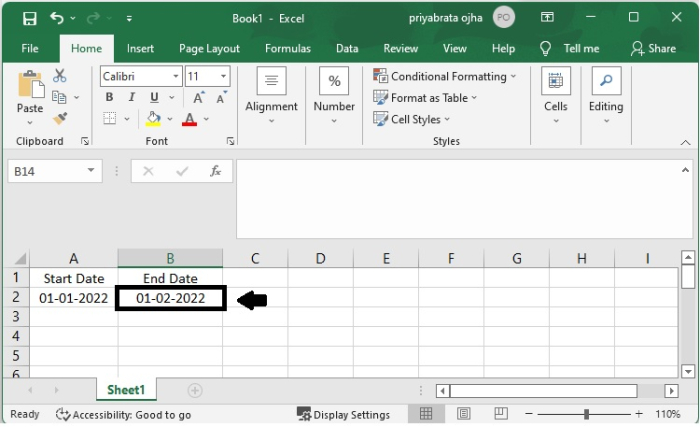Open the font size 11 dropdown
Image resolution: width=700 pixels, height=427 pixels.
tap(223, 76)
